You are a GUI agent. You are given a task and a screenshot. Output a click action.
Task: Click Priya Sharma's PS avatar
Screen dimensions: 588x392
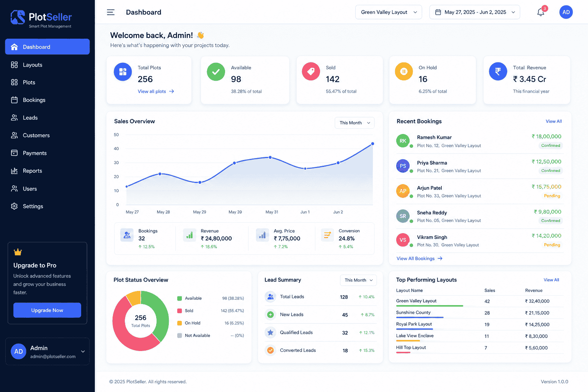pyautogui.click(x=403, y=166)
